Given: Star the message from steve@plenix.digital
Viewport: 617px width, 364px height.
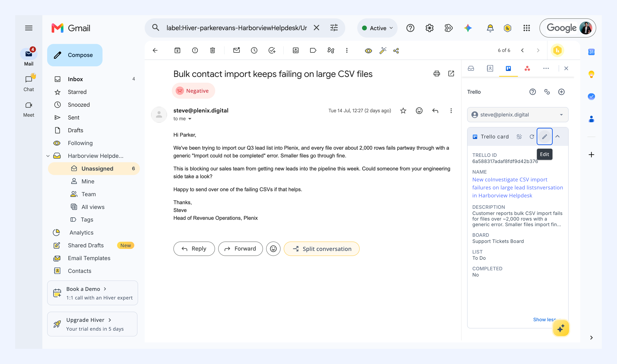Looking at the screenshot, I should 403,111.
